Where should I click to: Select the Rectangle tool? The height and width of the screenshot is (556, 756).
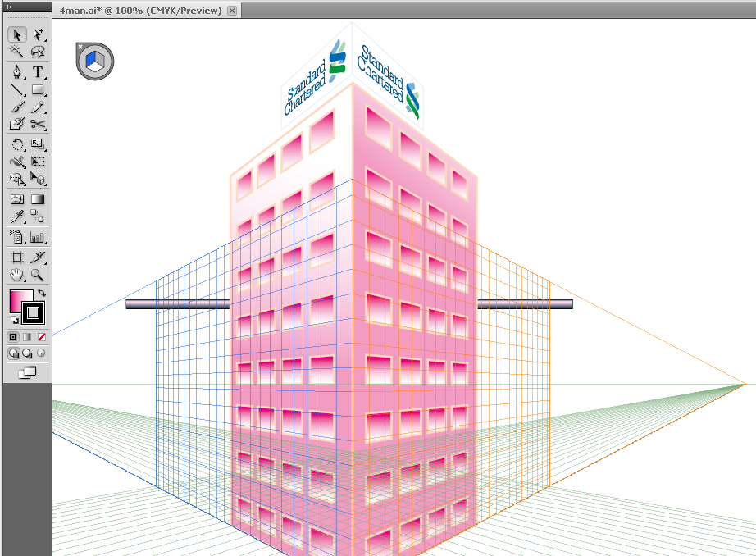tap(38, 89)
